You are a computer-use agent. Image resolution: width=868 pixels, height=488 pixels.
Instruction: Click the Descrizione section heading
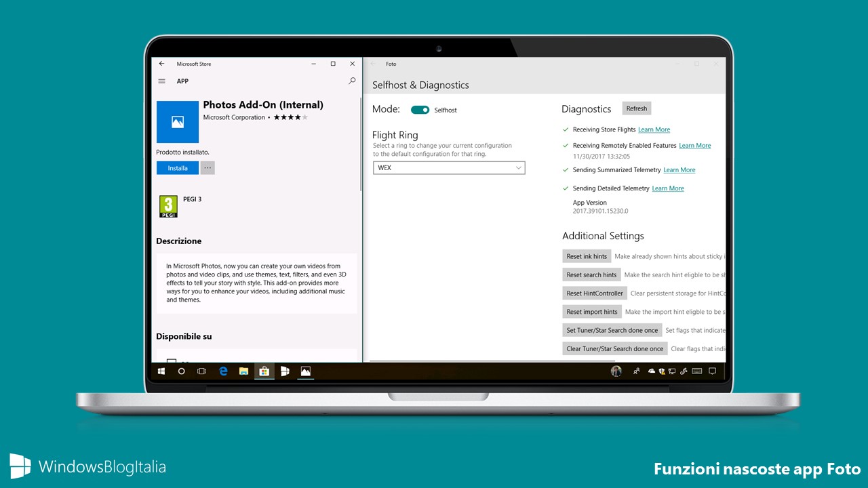pyautogui.click(x=179, y=241)
